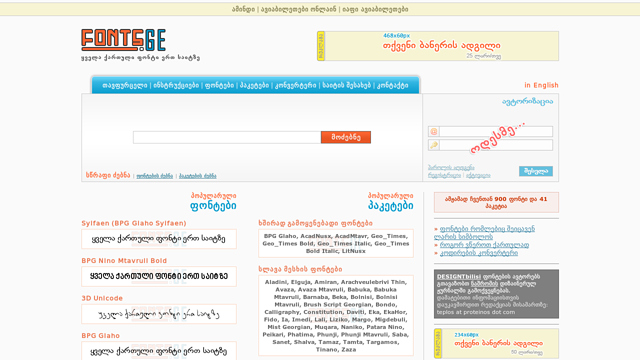Click the სწრაფი ძებნა quick search label
The height and width of the screenshot is (360, 640).
pos(108,175)
